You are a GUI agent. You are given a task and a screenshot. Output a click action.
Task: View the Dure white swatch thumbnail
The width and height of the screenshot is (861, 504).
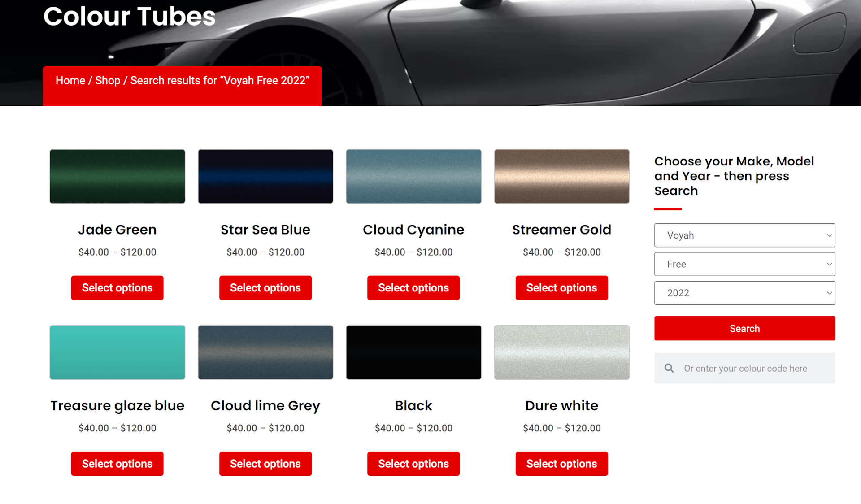point(562,352)
